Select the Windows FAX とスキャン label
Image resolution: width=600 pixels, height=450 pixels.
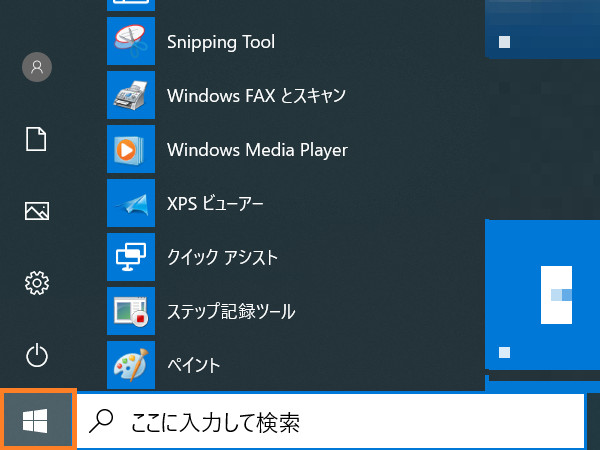[256, 95]
